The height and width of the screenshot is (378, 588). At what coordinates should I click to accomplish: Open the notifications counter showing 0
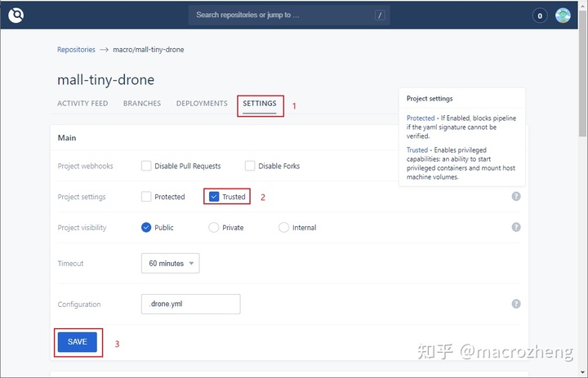click(x=540, y=16)
